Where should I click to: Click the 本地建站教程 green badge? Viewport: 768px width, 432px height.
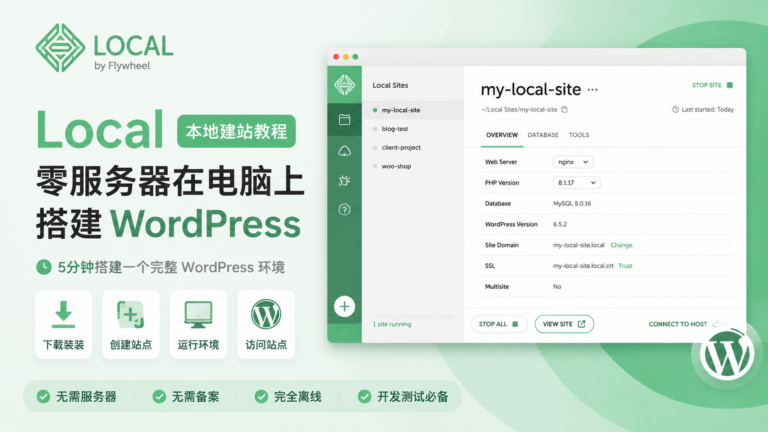pyautogui.click(x=236, y=131)
